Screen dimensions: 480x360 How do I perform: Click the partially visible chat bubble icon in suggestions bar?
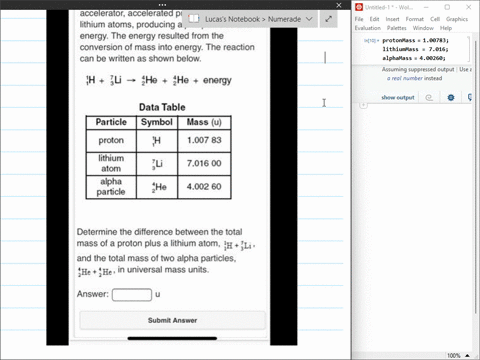[x=470, y=97]
